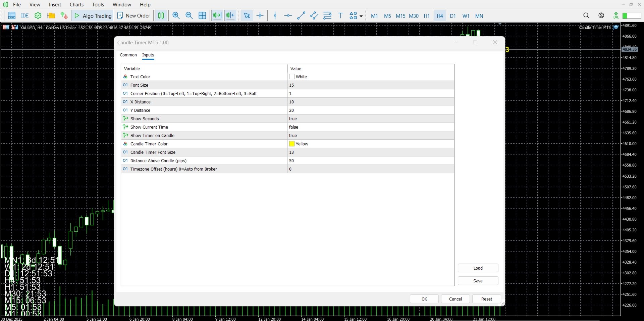
Task: Zoom out of the chart
Action: [189, 16]
